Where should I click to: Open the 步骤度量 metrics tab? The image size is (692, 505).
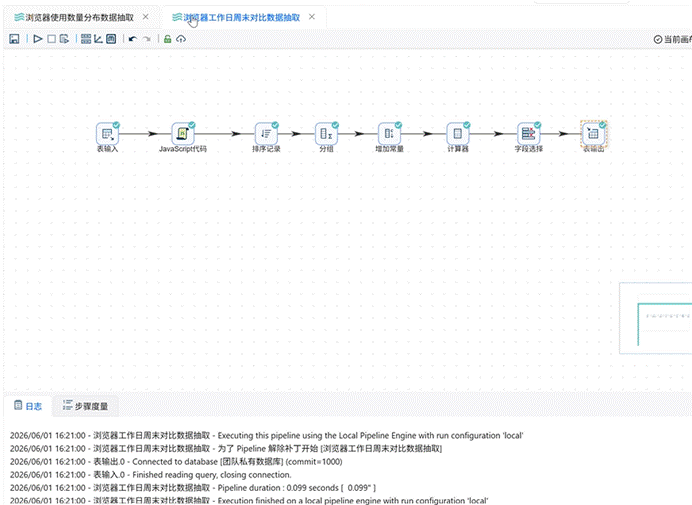[x=85, y=406]
